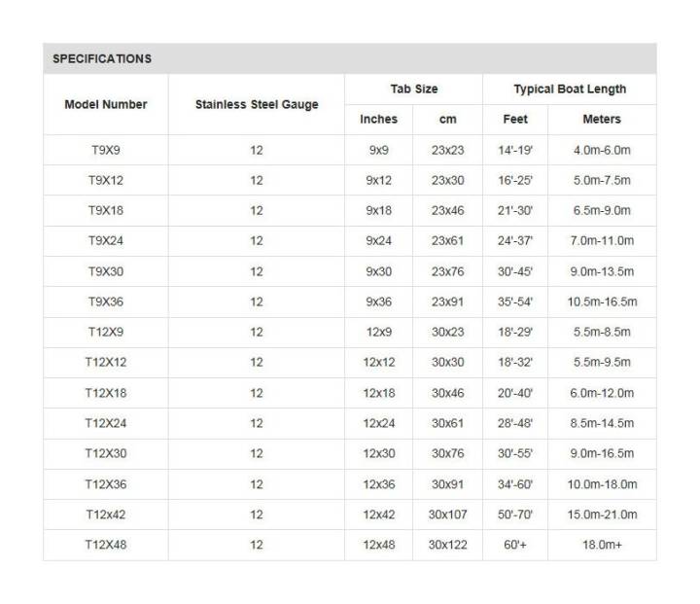The image size is (700, 604).
Task: Select the 4.0m-6.0m meters cell
Action: click(602, 151)
